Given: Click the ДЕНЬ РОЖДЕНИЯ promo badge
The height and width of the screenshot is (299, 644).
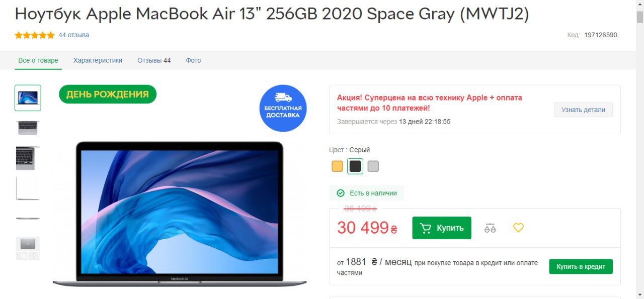Looking at the screenshot, I should click(108, 94).
